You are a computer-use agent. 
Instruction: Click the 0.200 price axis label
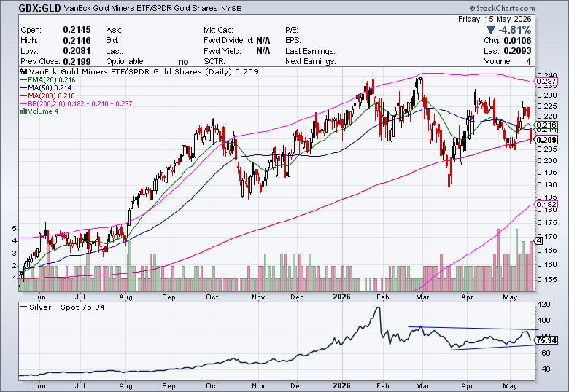tap(547, 160)
